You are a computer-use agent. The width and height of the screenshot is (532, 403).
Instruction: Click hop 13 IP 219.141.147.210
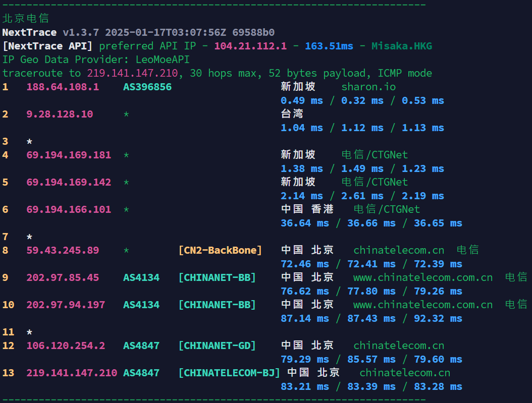[72, 373]
